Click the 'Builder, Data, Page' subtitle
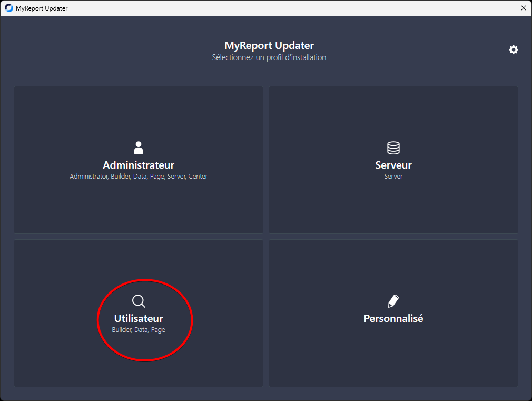 [139, 330]
